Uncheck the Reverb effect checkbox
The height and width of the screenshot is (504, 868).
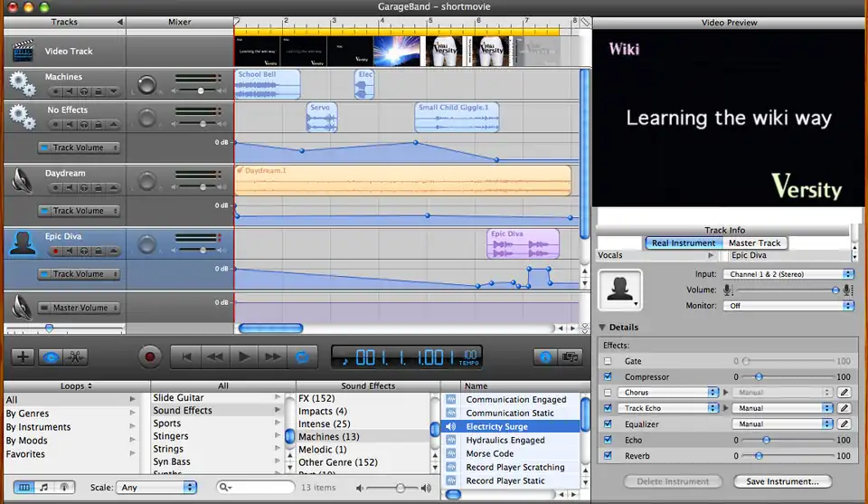click(x=608, y=455)
